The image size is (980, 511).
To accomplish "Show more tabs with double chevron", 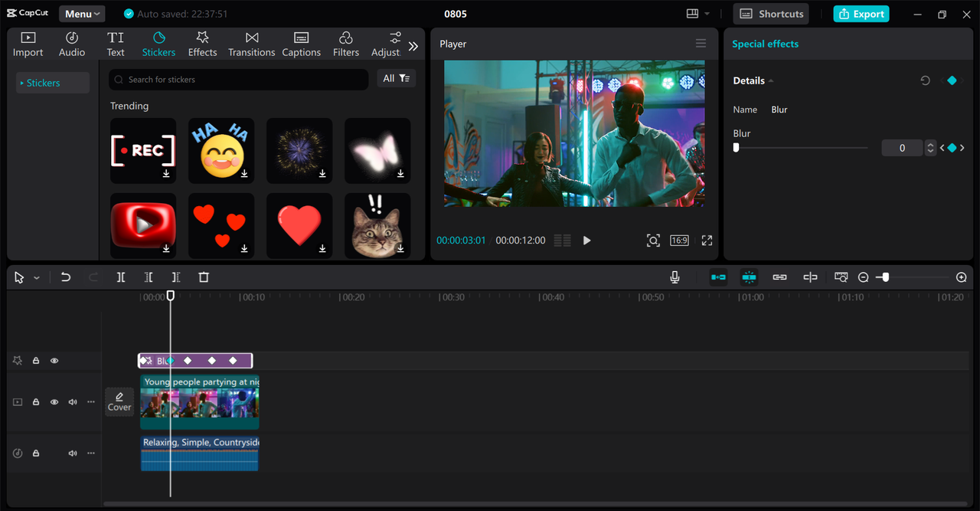I will (x=413, y=46).
